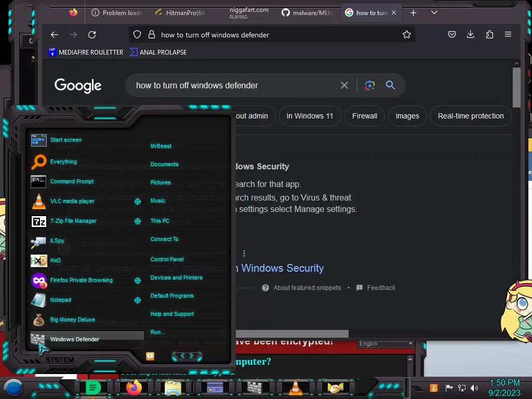Screen dimensions: 532x399
Task: Open Windows Defender from start menu
Action: tap(87, 339)
